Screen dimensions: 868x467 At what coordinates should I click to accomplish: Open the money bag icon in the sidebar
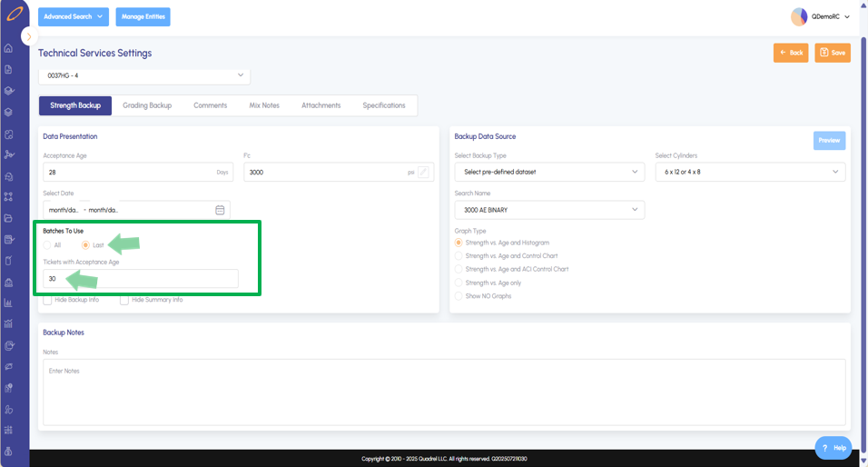(x=8, y=451)
